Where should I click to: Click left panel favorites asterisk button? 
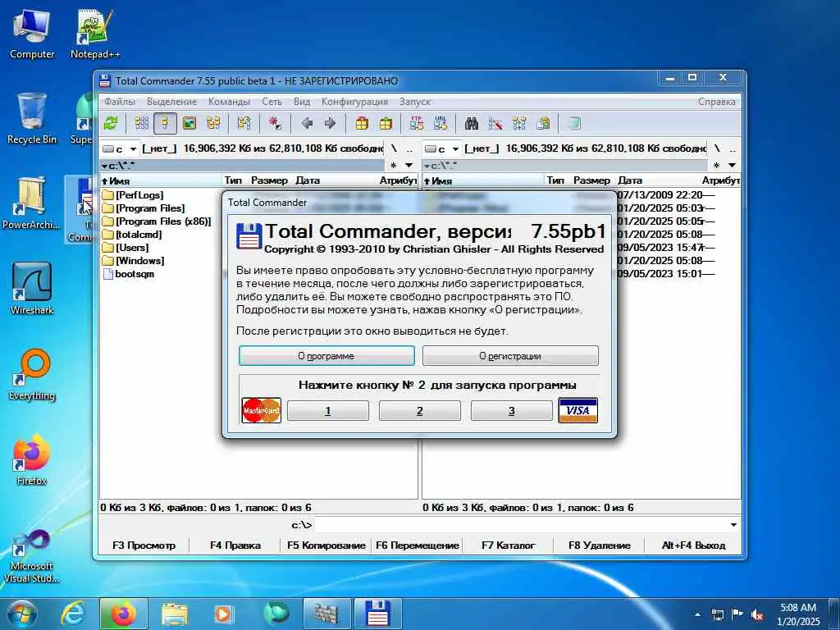(394, 166)
